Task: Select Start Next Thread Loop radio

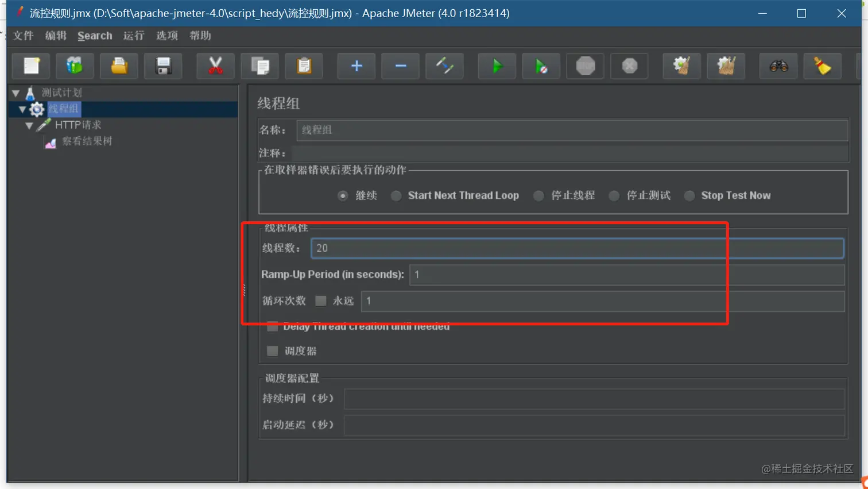Action: [396, 196]
